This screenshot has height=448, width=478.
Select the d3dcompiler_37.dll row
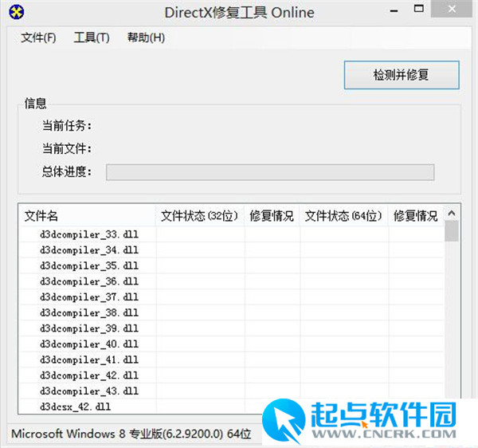[x=232, y=297]
